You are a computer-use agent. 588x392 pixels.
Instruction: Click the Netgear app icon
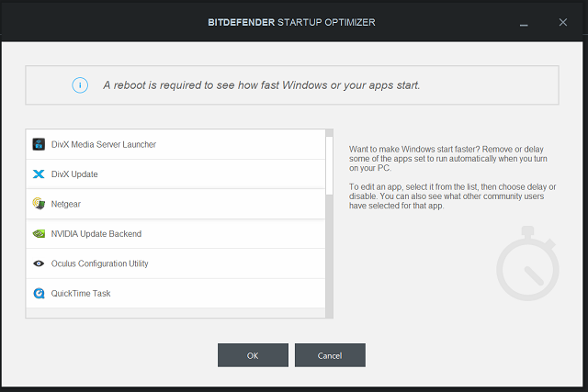click(x=39, y=204)
